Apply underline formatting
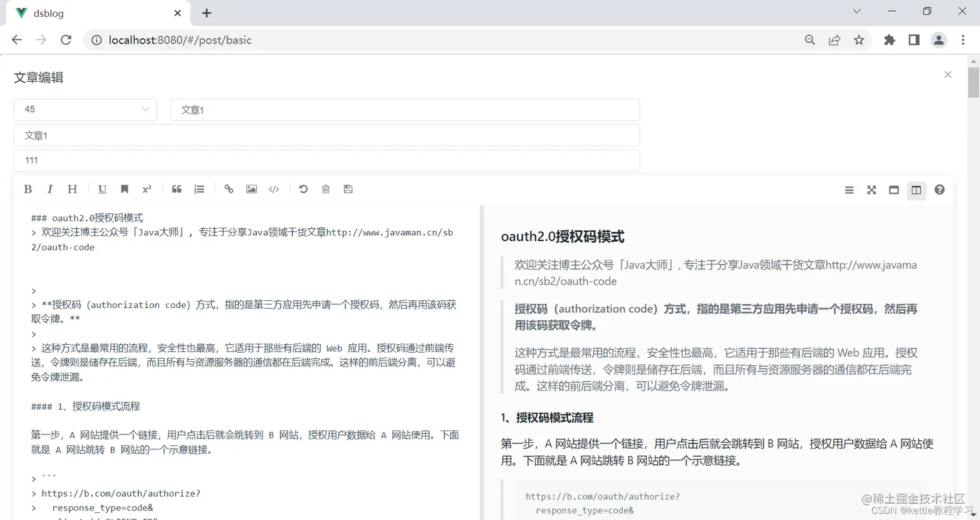 tap(102, 189)
